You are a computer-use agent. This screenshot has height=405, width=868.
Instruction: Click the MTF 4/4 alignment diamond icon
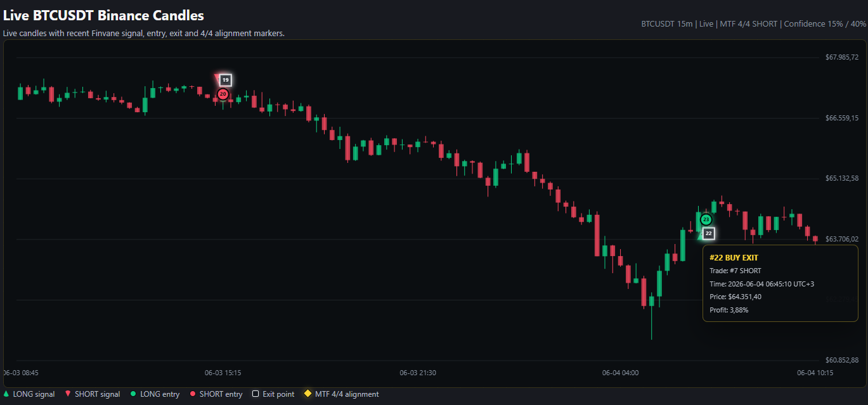tap(308, 394)
